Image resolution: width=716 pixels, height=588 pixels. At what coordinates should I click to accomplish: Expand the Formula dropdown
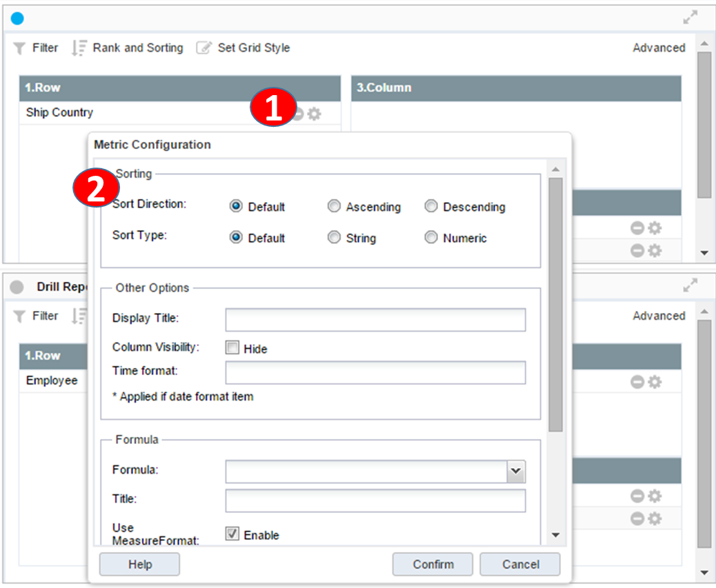pyautogui.click(x=516, y=471)
